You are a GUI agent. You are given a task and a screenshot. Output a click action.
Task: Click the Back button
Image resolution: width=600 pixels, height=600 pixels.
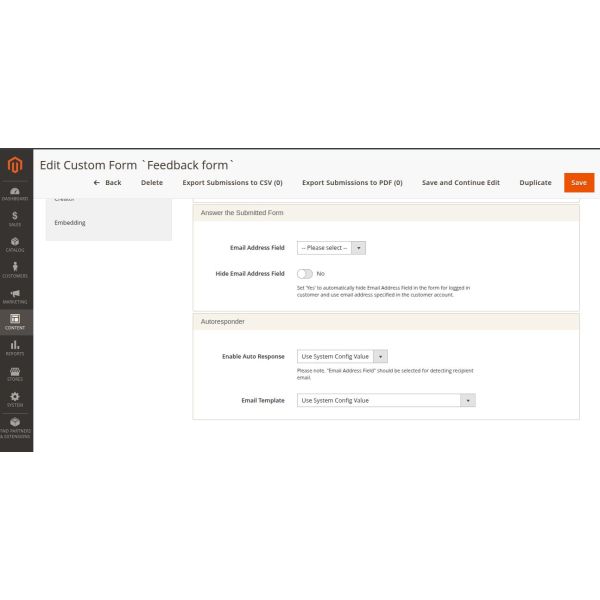click(x=107, y=183)
